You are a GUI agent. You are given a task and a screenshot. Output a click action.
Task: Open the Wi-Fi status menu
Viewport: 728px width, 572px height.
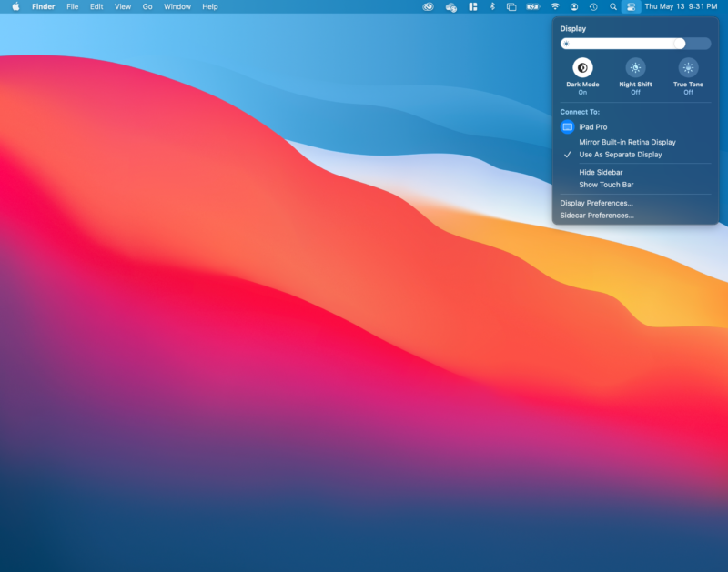(555, 6)
